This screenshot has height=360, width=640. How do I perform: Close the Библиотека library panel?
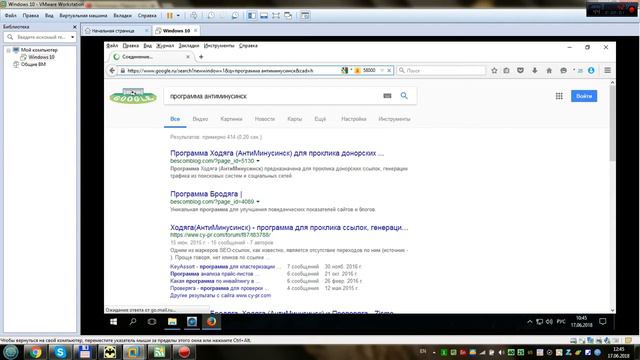(74, 27)
